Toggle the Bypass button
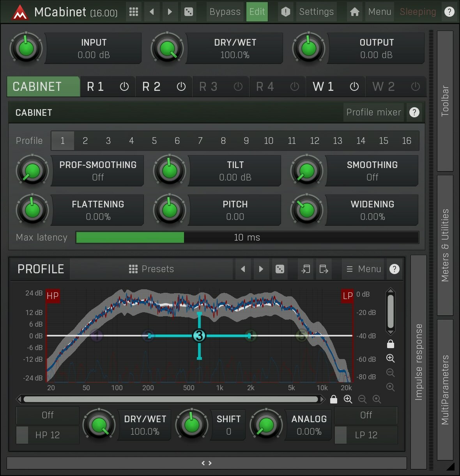This screenshot has height=476, width=460. pyautogui.click(x=225, y=12)
